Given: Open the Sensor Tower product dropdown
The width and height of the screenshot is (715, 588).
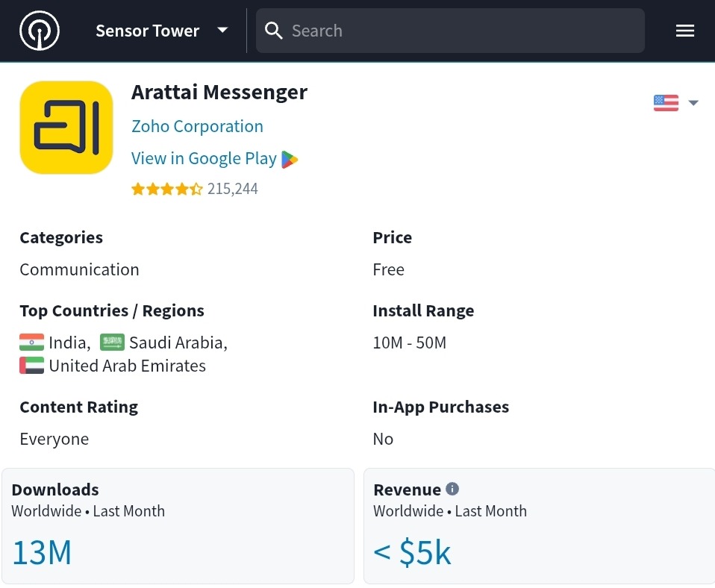Looking at the screenshot, I should [222, 31].
